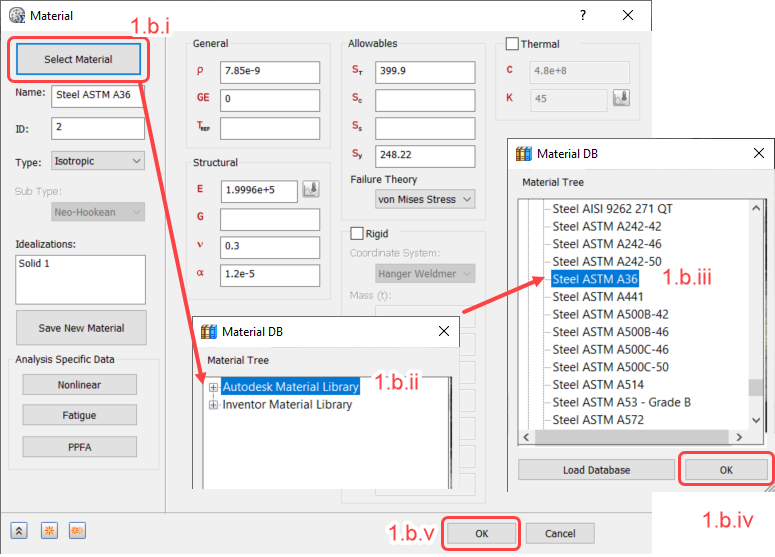Select Steel ASTM A500C-50 in the tree
The image size is (775, 557).
pyautogui.click(x=610, y=367)
